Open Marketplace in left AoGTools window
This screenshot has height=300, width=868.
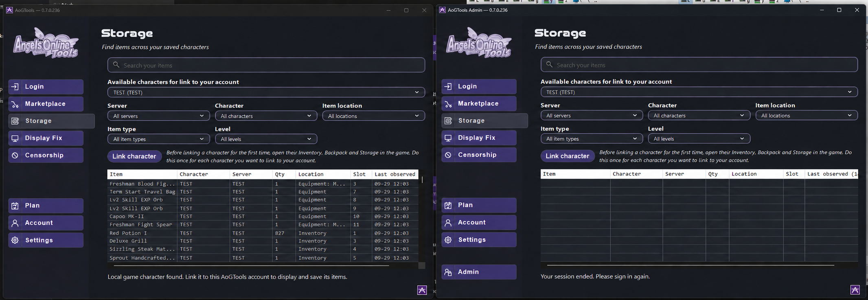pos(46,104)
